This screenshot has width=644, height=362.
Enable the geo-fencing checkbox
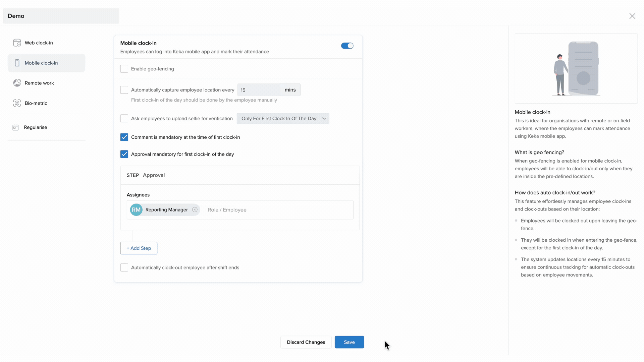coord(124,69)
